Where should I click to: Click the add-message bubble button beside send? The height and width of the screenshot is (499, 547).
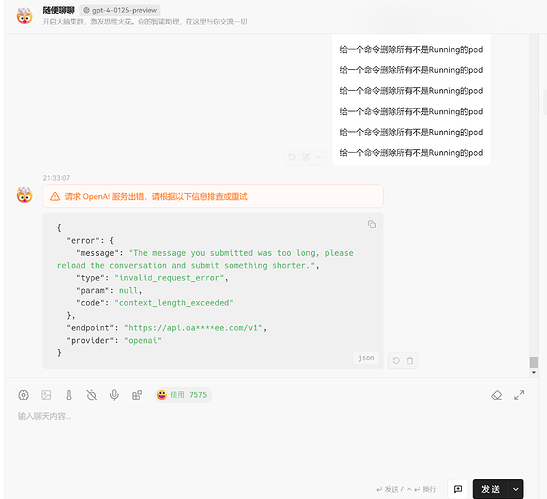coord(458,489)
